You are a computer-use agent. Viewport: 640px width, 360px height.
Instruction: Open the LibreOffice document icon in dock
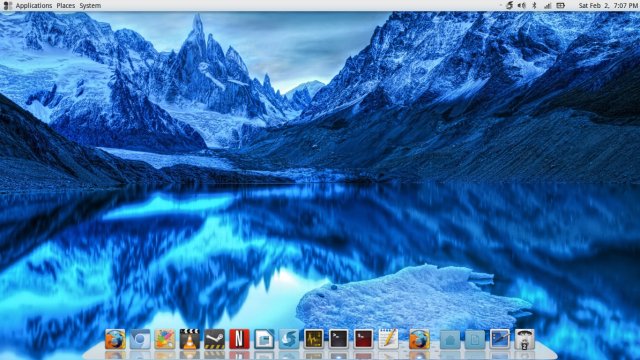click(x=264, y=339)
